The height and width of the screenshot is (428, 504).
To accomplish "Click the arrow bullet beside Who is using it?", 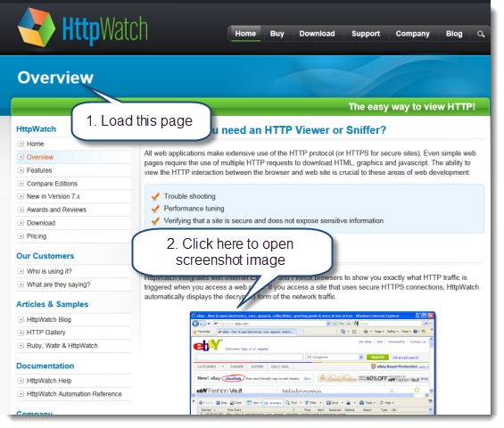I will [21, 271].
